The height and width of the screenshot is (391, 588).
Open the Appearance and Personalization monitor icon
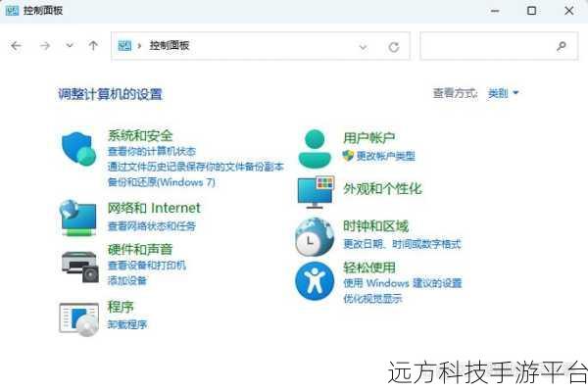[x=316, y=192]
